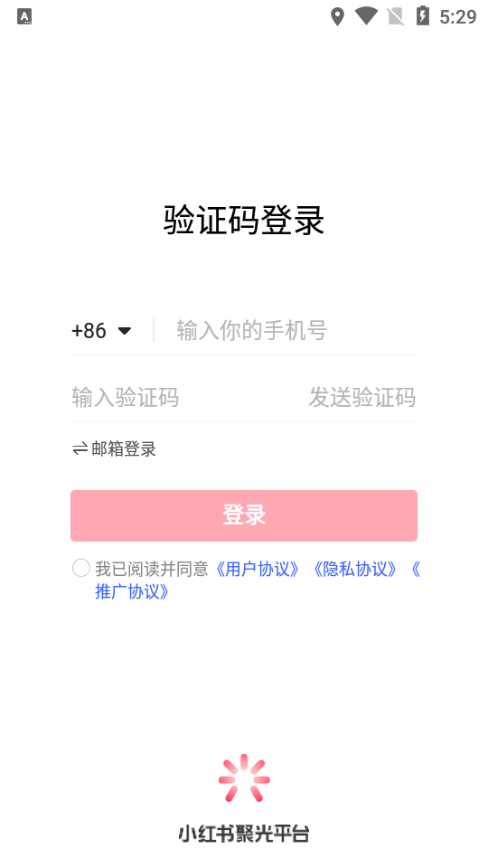
Task: Open the 《用户协议》 link
Action: click(258, 569)
